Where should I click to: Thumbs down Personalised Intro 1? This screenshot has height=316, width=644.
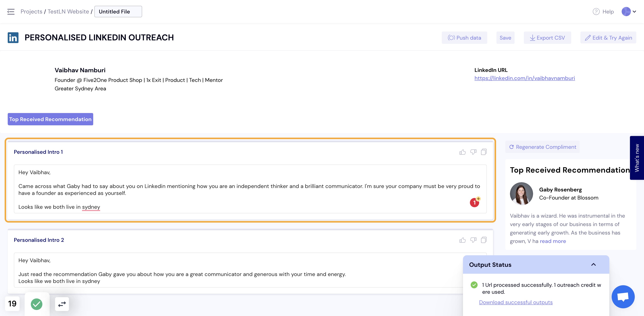[x=473, y=152]
